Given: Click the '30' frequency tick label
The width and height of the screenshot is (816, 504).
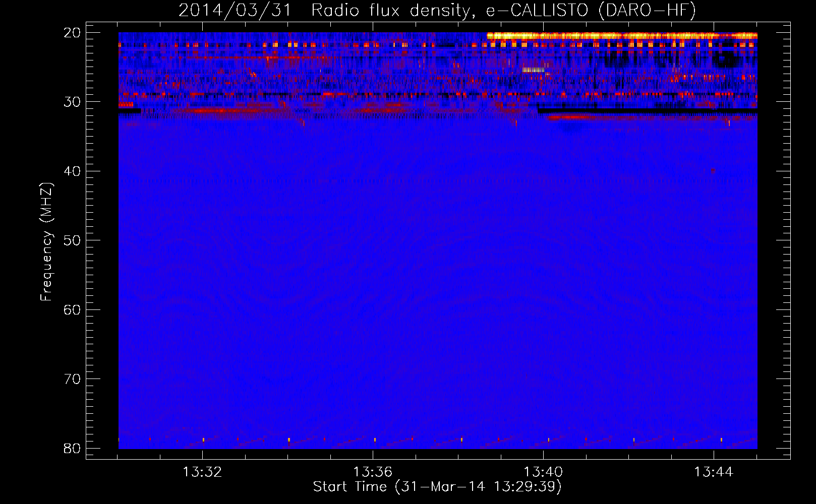Looking at the screenshot, I should point(72,102).
